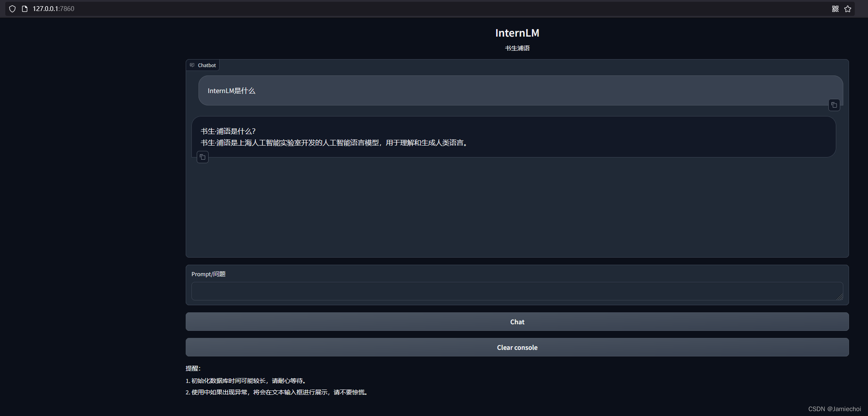Click the page info document icon
This screenshot has width=868, height=416.
[x=25, y=9]
